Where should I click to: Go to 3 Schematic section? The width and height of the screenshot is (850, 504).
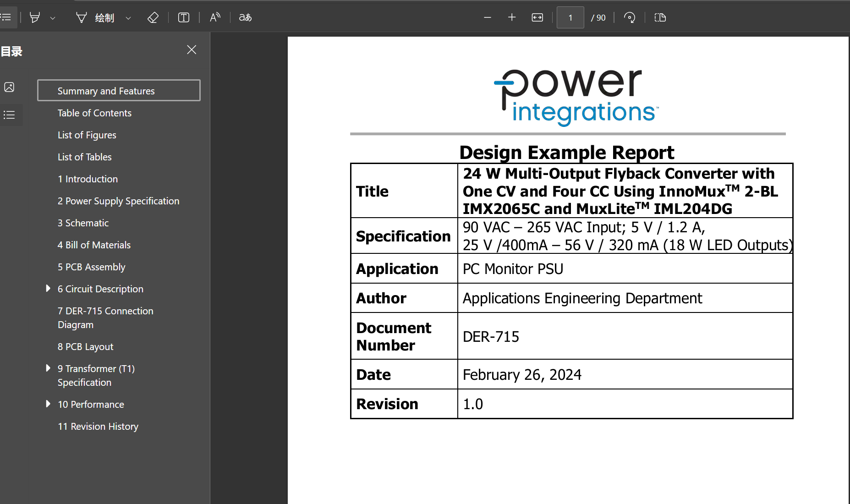[83, 223]
